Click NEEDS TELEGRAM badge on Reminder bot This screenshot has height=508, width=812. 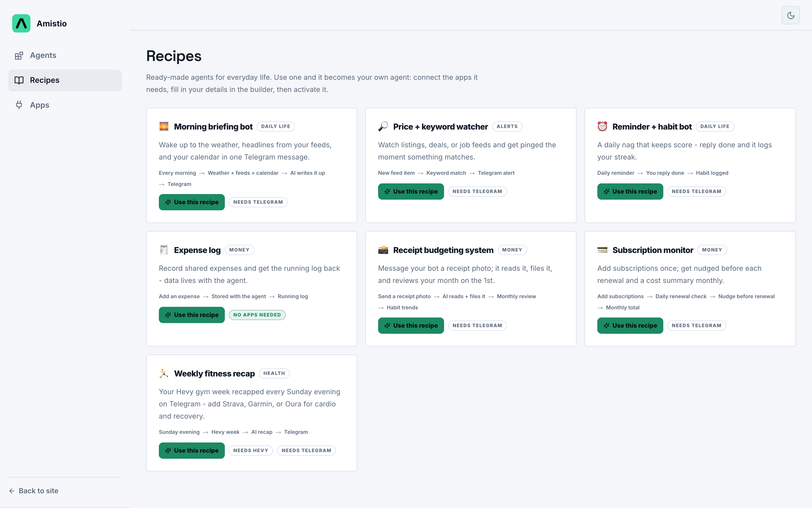pos(696,192)
